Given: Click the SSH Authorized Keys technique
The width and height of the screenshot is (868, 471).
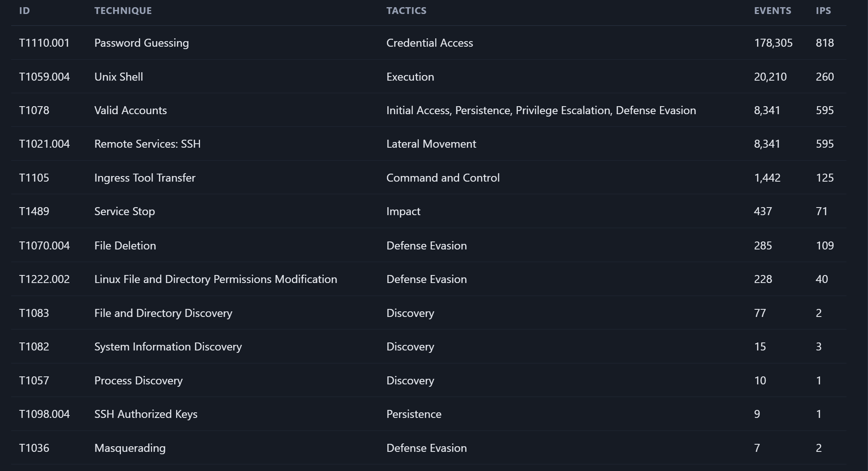Looking at the screenshot, I should click(x=146, y=414).
